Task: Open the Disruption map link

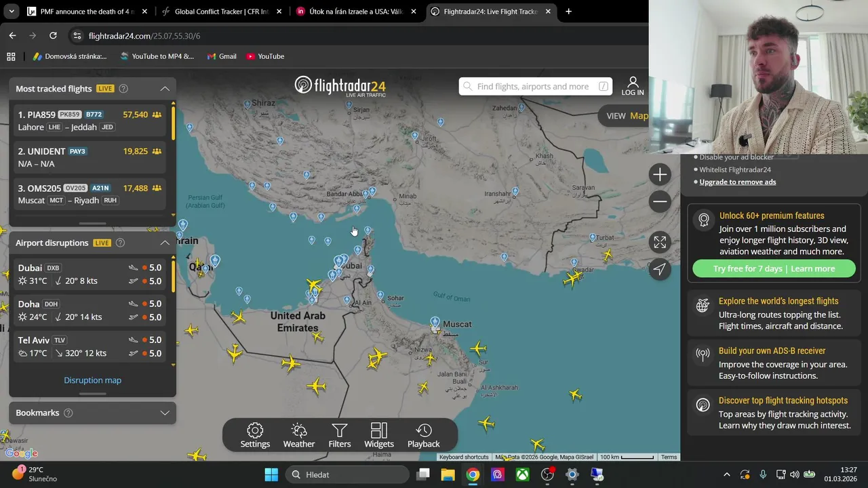Action: point(92,380)
